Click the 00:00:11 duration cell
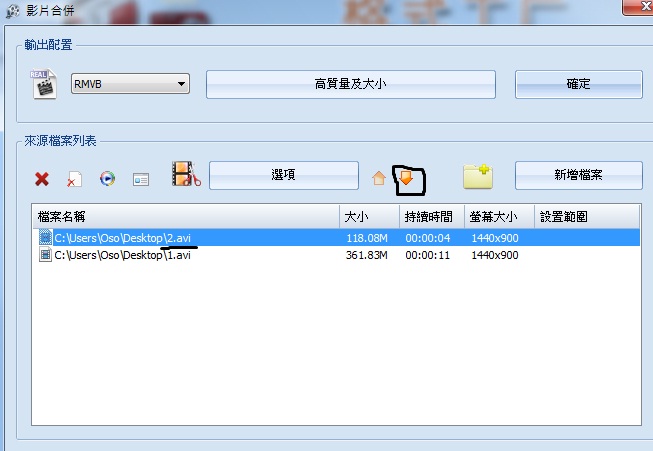 coord(428,255)
